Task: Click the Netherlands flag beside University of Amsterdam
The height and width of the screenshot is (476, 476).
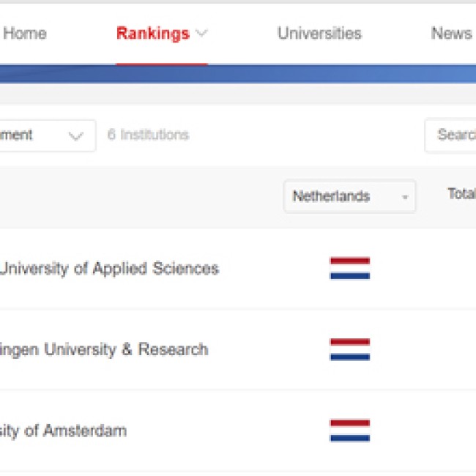Action: [350, 431]
